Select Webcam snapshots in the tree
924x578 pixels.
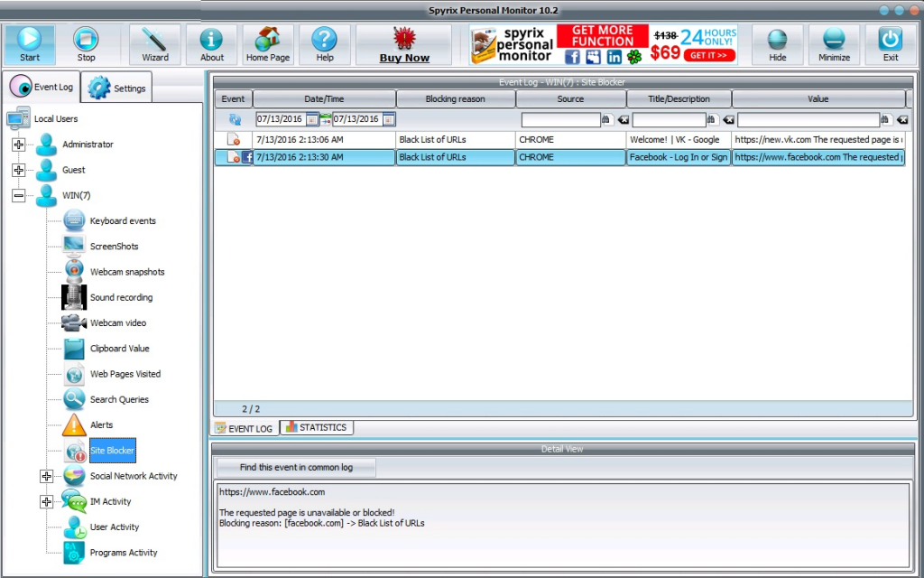126,272
